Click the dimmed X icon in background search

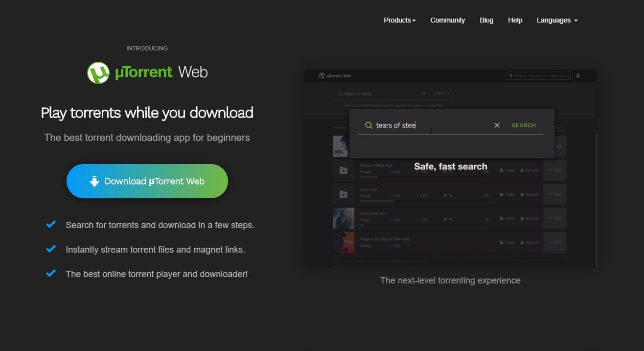point(424,94)
